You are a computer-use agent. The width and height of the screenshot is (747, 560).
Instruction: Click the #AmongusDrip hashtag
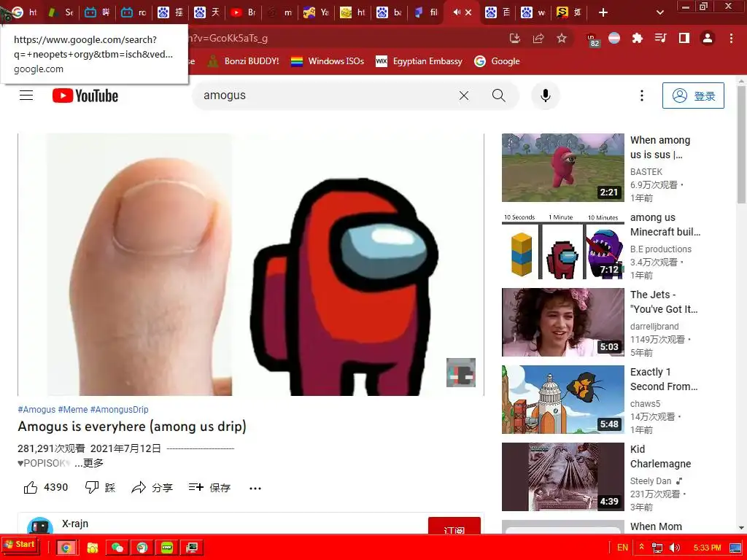pyautogui.click(x=119, y=410)
